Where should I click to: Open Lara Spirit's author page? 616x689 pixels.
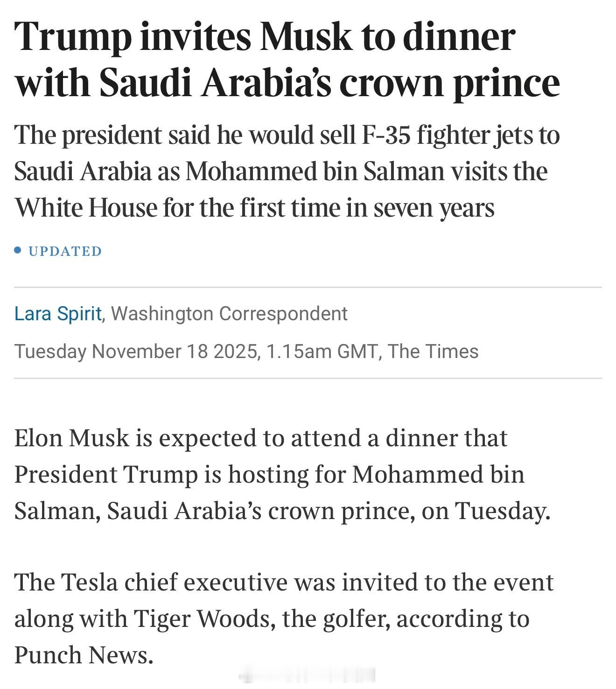[x=58, y=313]
